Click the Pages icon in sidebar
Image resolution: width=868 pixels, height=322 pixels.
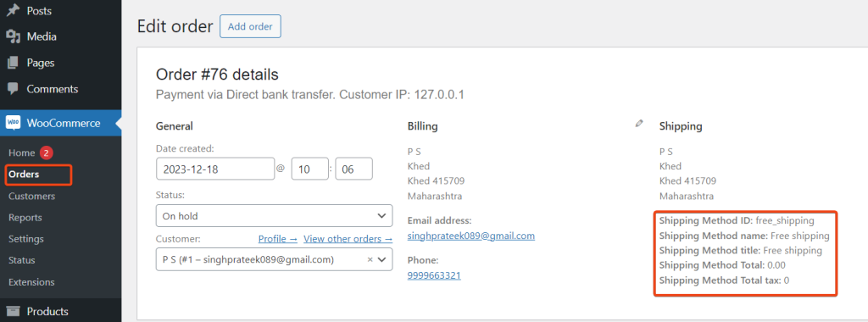(x=13, y=63)
